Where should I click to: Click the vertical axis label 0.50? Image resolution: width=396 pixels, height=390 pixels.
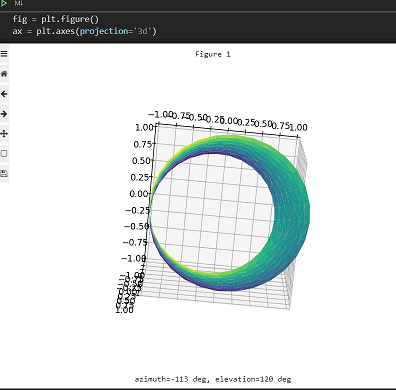(x=141, y=161)
